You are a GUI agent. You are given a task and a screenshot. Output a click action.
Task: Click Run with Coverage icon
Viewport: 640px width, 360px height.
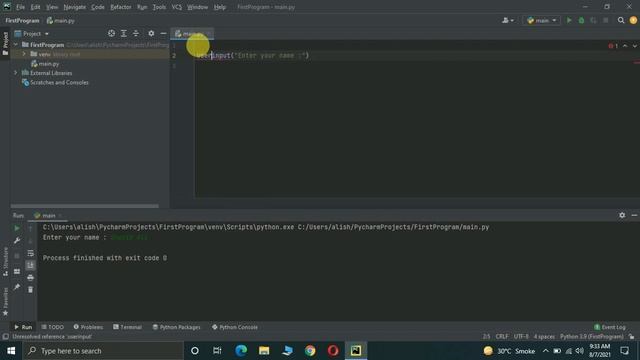593,20
